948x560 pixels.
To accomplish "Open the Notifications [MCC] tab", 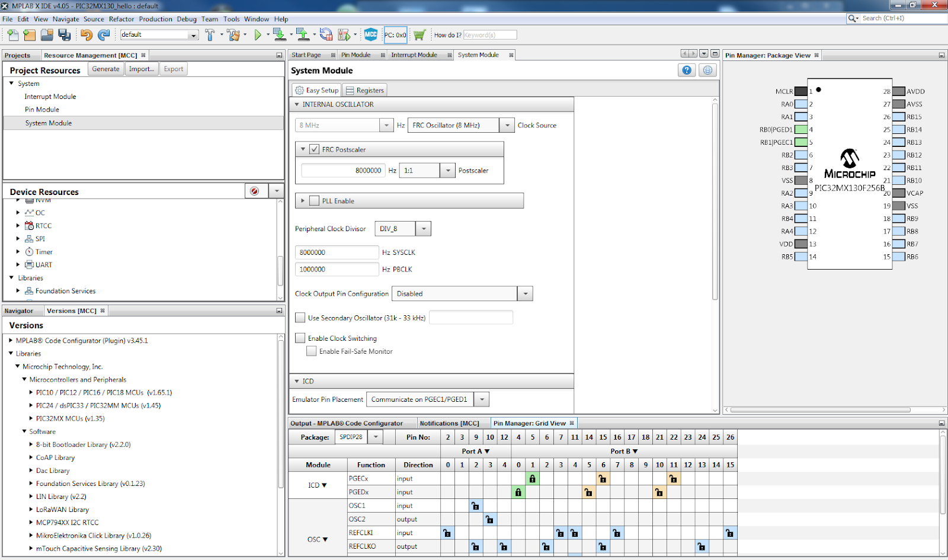I will point(450,423).
